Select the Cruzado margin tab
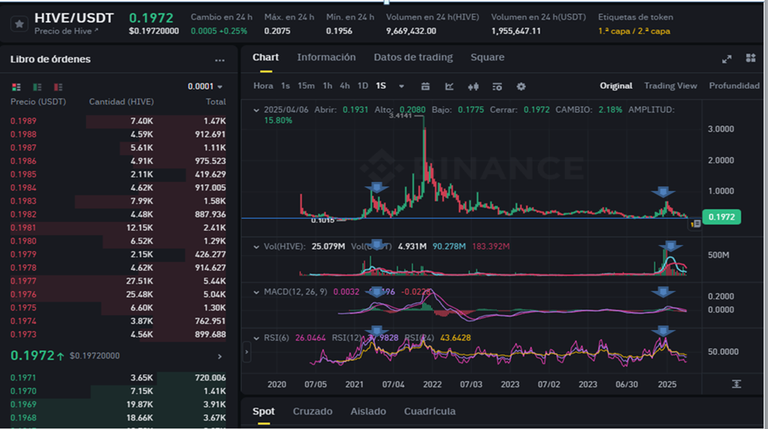 point(312,411)
